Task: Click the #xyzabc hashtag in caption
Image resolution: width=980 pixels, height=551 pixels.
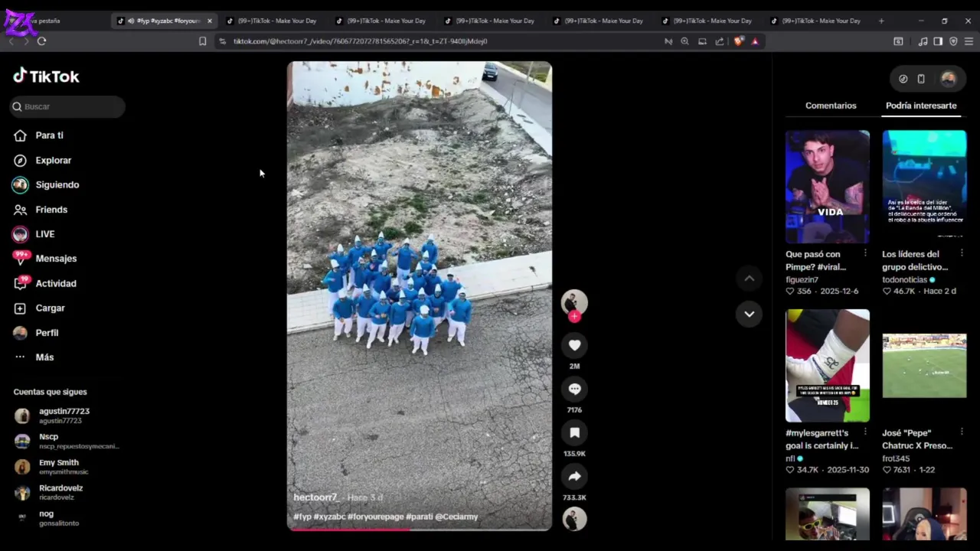Action: tap(329, 517)
